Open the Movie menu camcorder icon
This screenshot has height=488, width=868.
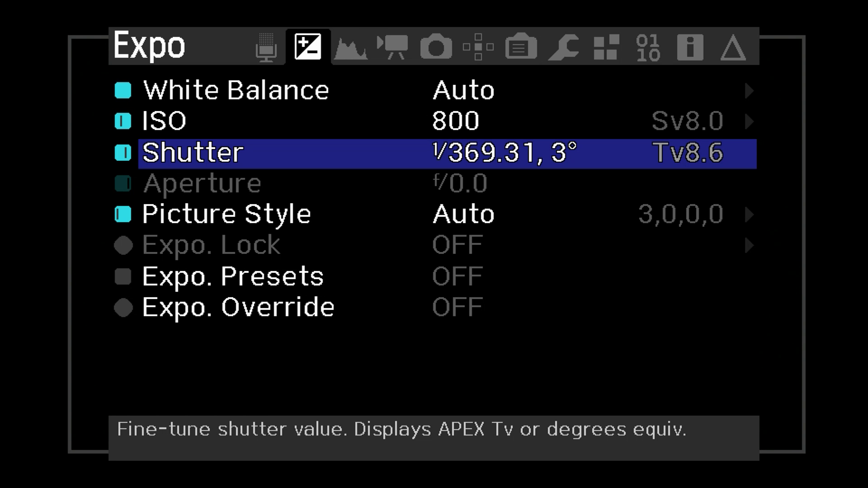point(392,47)
